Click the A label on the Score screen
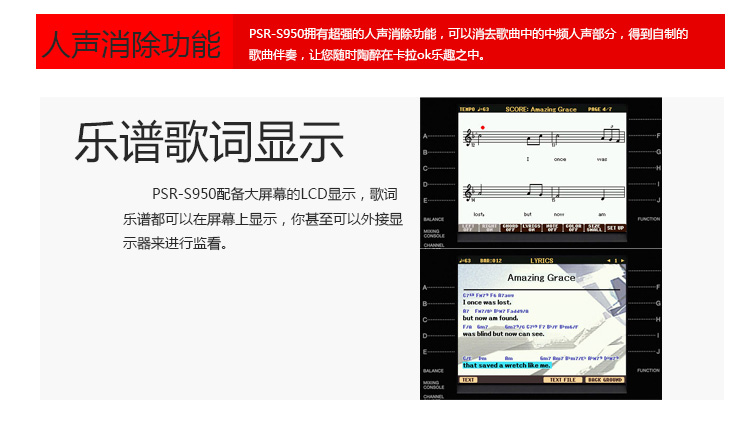Image resolution: width=750 pixels, height=424 pixels. pyautogui.click(x=425, y=136)
